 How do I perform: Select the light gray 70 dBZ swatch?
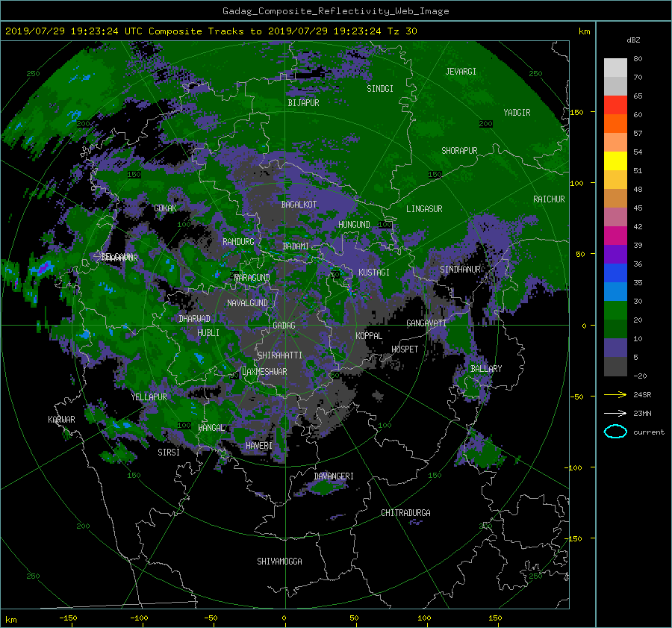click(615, 67)
